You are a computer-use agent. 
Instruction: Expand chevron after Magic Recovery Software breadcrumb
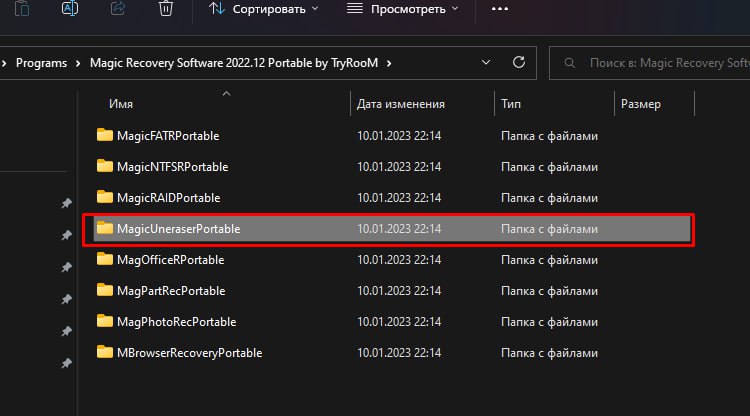click(389, 63)
